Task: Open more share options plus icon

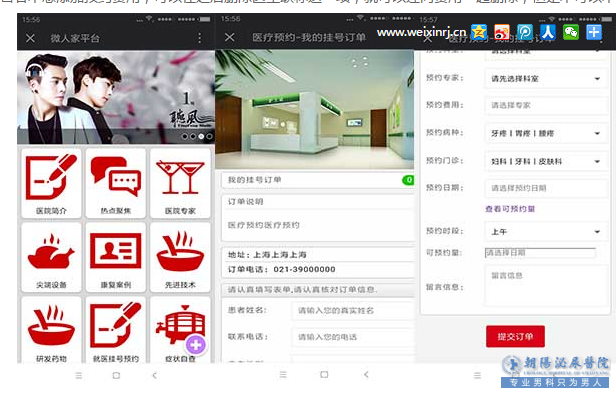Action: coord(594,32)
